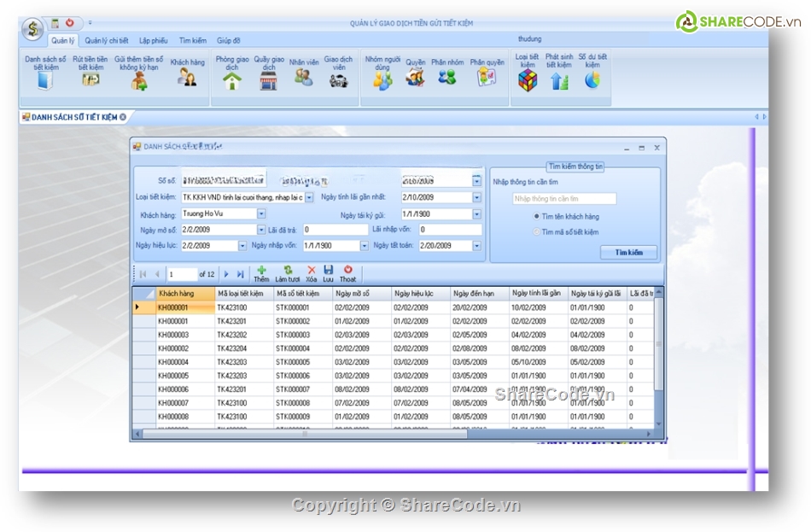Viewport: 811px width, 532px height.
Task: Open Giao dịch viên icon
Action: 338,81
